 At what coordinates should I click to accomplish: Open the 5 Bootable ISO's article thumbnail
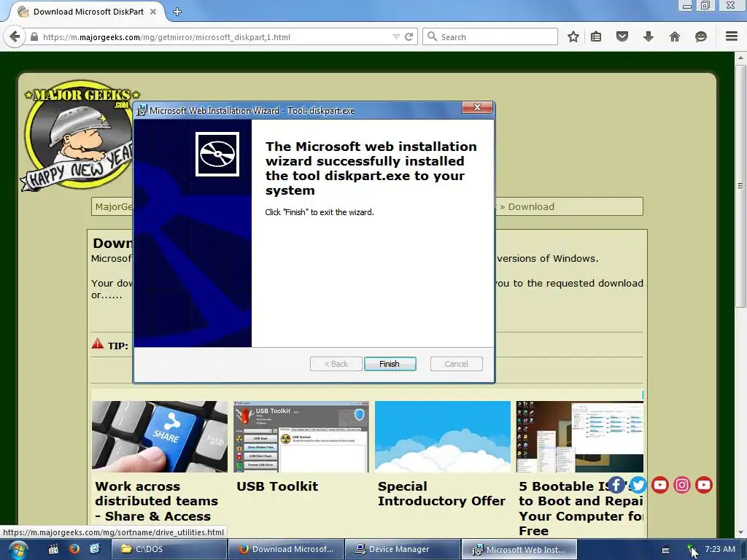coord(580,437)
